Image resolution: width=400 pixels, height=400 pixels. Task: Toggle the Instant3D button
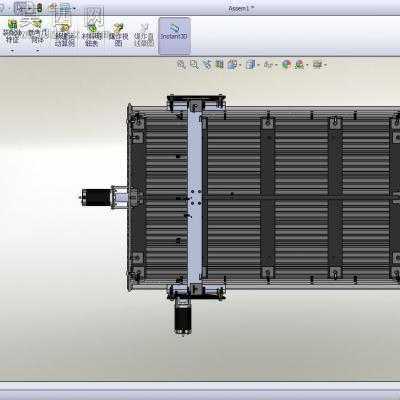[x=174, y=36]
